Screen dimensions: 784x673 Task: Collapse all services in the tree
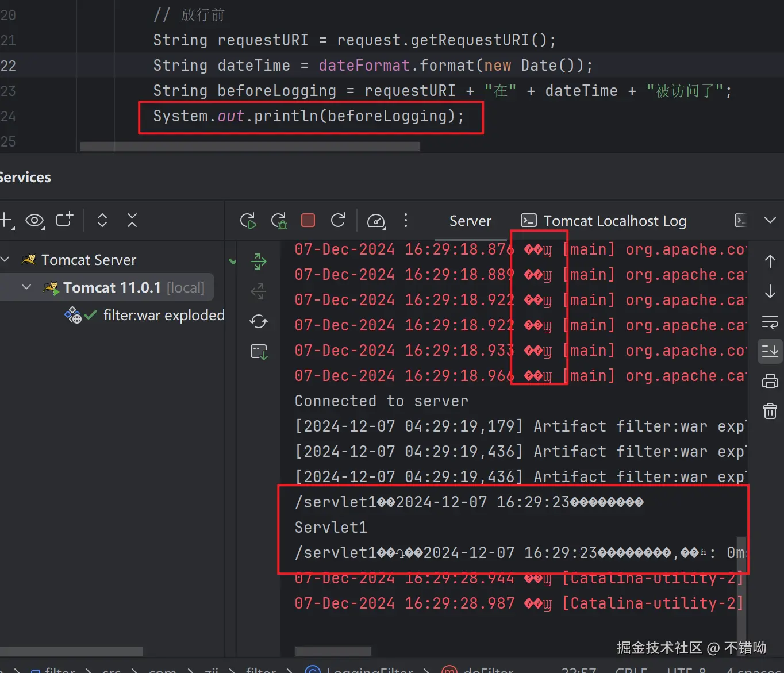tap(132, 220)
